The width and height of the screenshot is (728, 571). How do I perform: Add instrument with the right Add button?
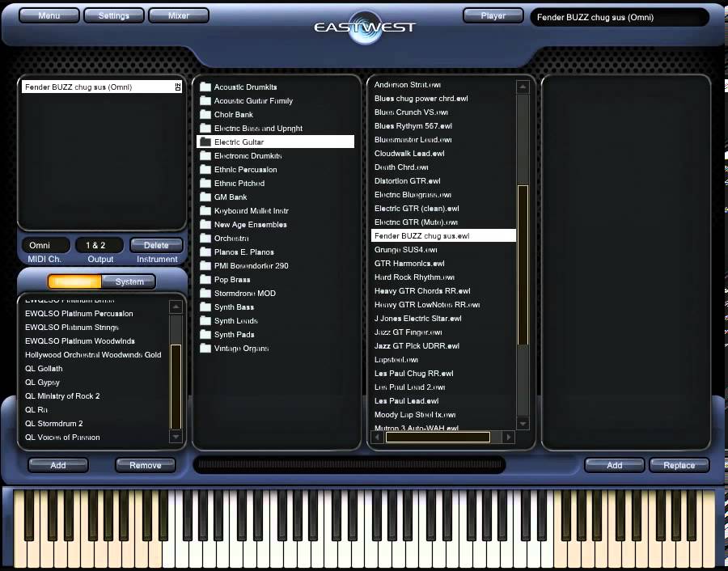(x=614, y=465)
